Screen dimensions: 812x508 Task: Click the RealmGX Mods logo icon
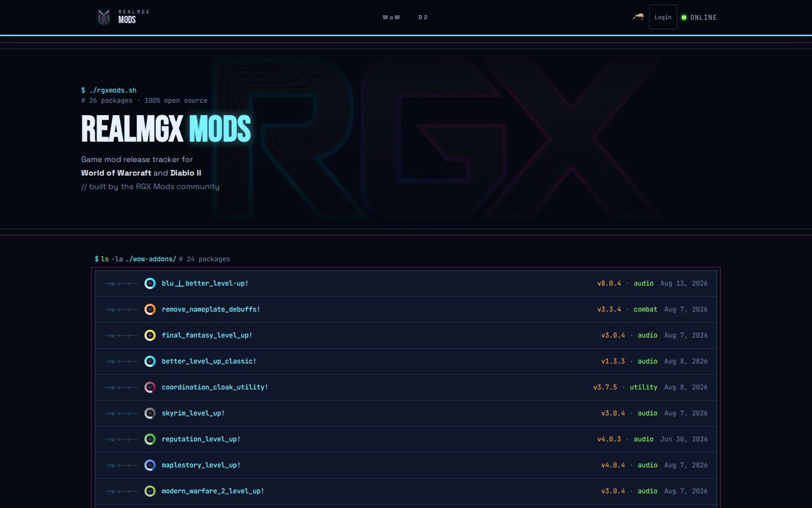104,17
